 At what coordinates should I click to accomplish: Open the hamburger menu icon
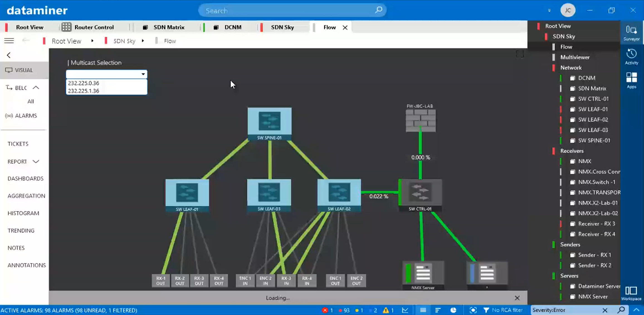9,41
